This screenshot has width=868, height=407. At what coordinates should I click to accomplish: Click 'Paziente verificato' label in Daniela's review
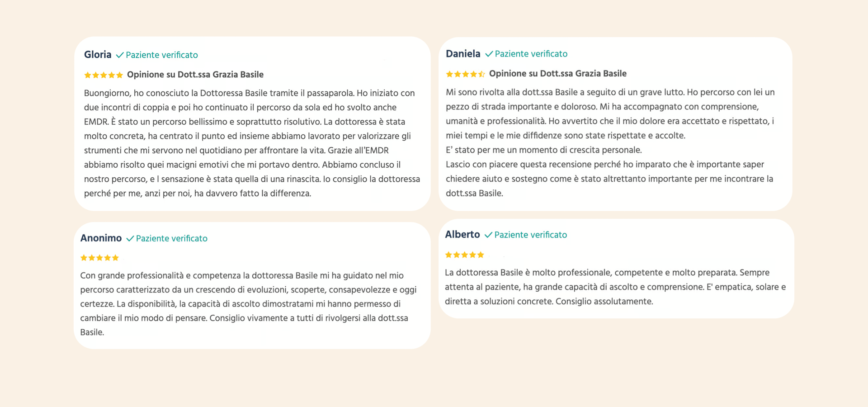tap(531, 54)
